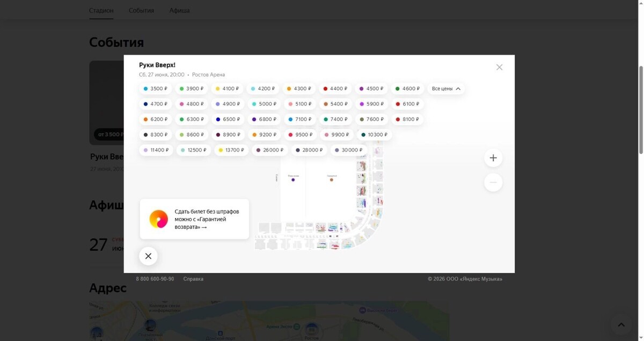The width and height of the screenshot is (644, 341).
Task: Toggle the 4100 ₽ price filter
Action: (x=228, y=89)
